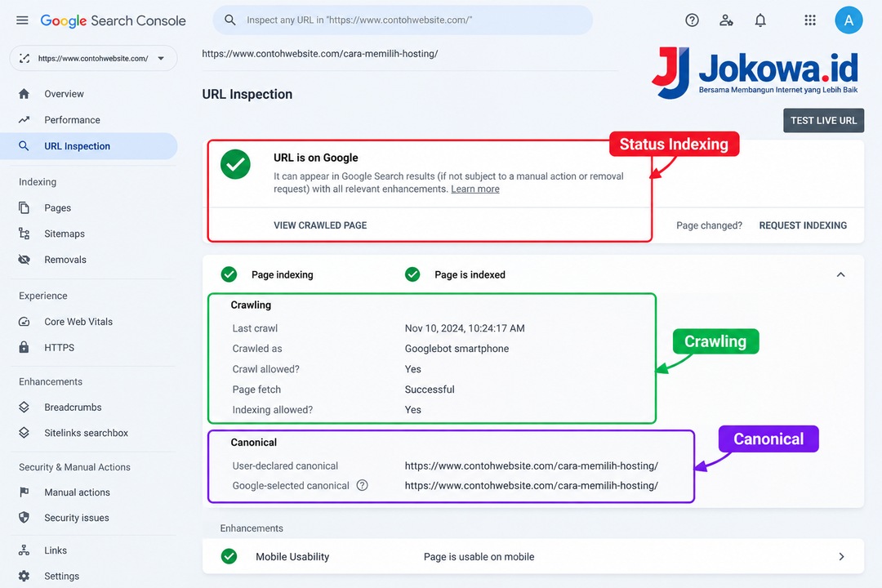Collapse the Page indexing section
This screenshot has height=588, width=882.
[x=840, y=274]
